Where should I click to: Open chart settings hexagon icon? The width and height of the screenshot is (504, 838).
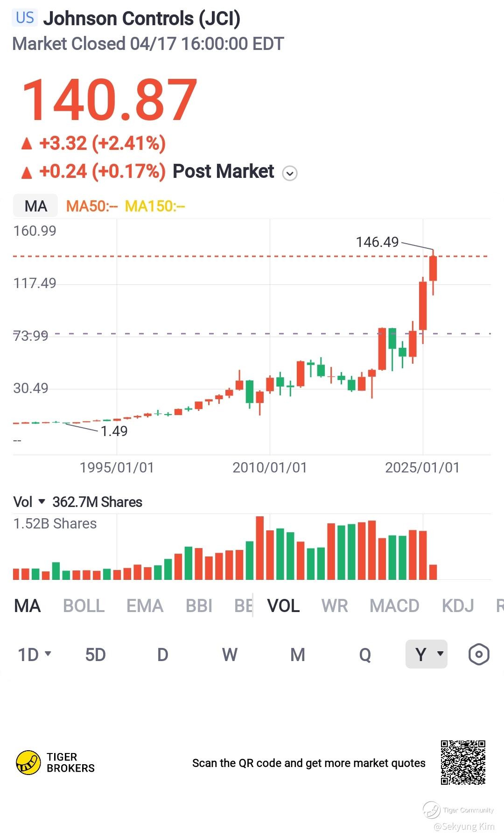[x=478, y=654]
